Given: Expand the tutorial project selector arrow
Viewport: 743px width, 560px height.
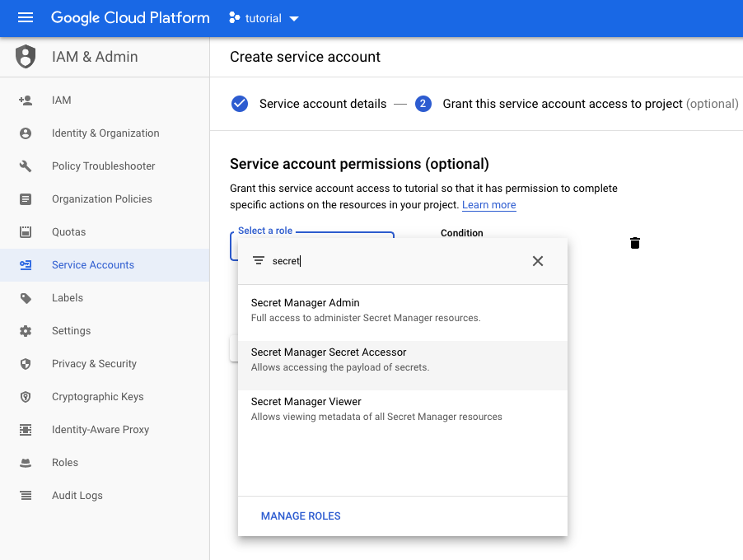Looking at the screenshot, I should tap(294, 18).
